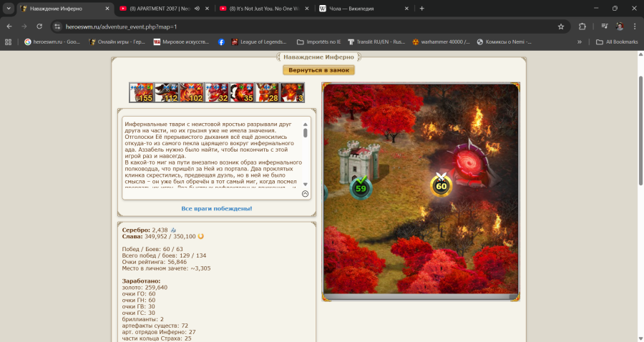The image size is (644, 342).
Task: Click the 'Заработано:' heading text
Action: pyautogui.click(x=141, y=281)
